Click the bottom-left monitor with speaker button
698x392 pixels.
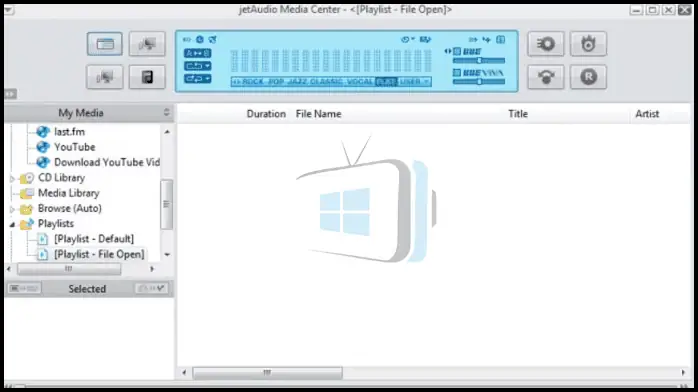(105, 77)
